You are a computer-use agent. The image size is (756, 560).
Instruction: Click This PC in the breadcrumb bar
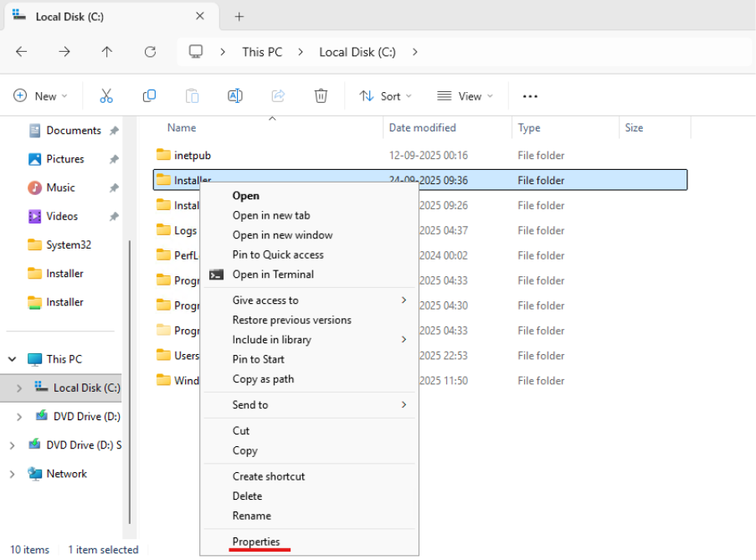pyautogui.click(x=261, y=51)
